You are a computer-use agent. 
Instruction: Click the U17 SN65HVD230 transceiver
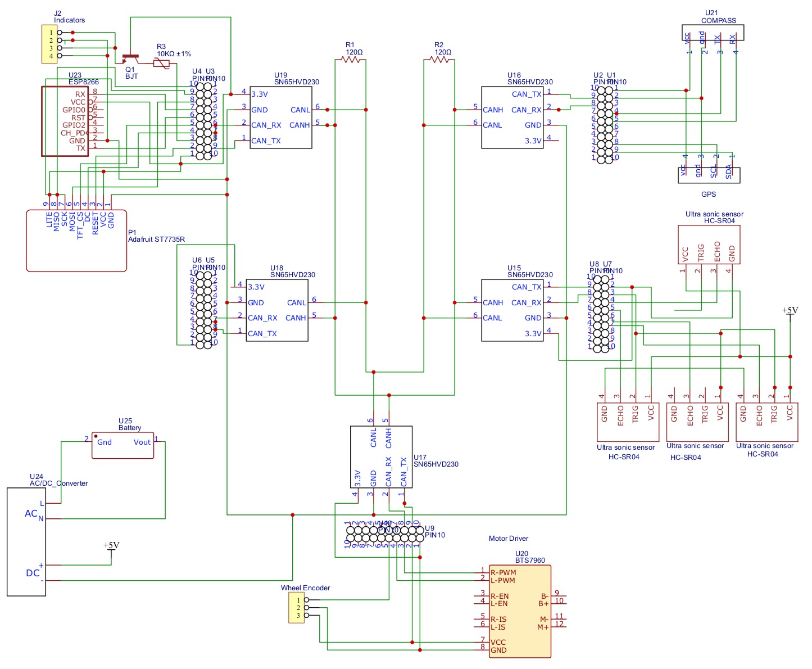381,456
